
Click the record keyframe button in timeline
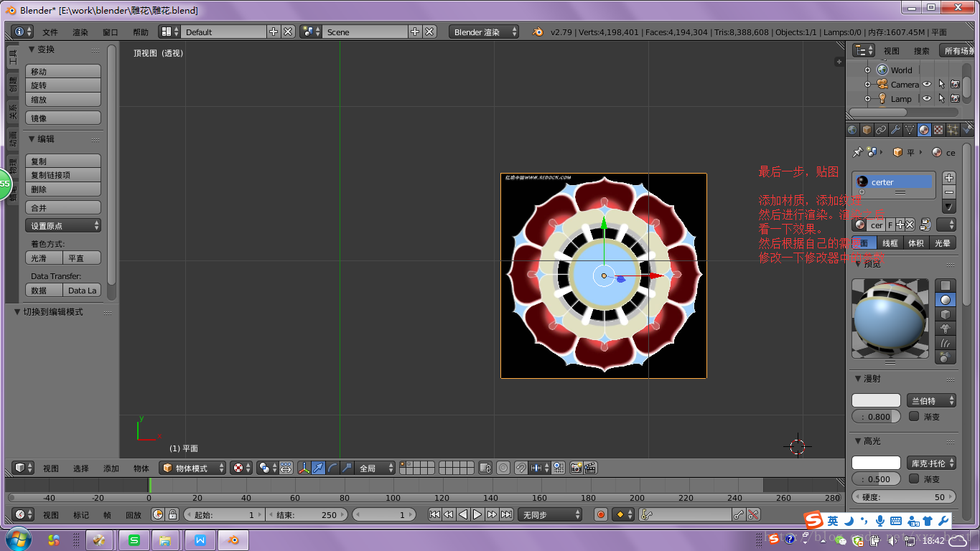click(x=601, y=514)
